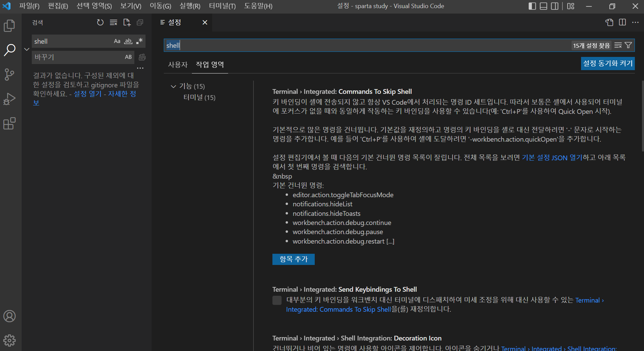The image size is (644, 351).
Task: Click the sidebar search input with shell
Action: point(73,41)
